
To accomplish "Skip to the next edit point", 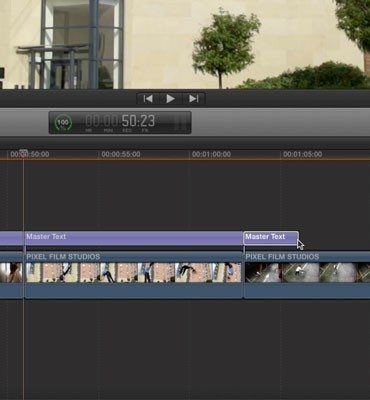I will pos(194,99).
